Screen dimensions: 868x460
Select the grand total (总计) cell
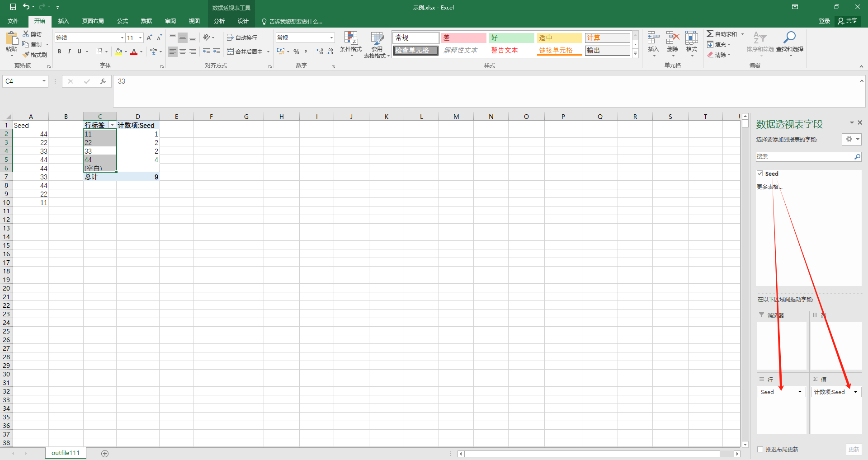[100, 177]
